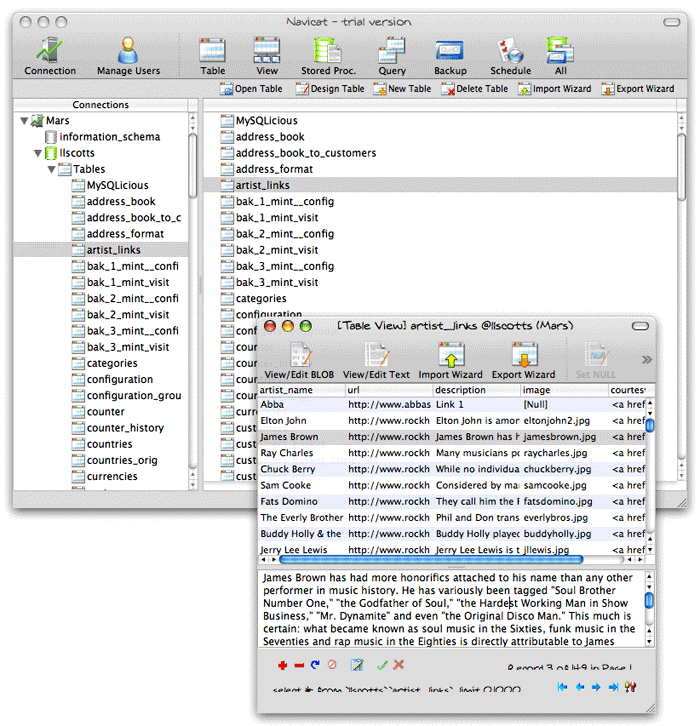Switch to the View objects icon

point(267,56)
